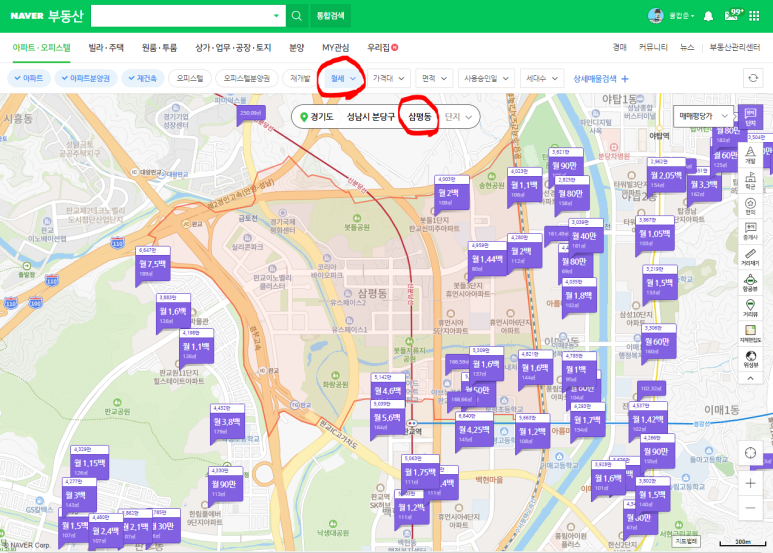Expand the 단지 complex selector
Screen dimensions: 773x553
pyautogui.click(x=458, y=117)
